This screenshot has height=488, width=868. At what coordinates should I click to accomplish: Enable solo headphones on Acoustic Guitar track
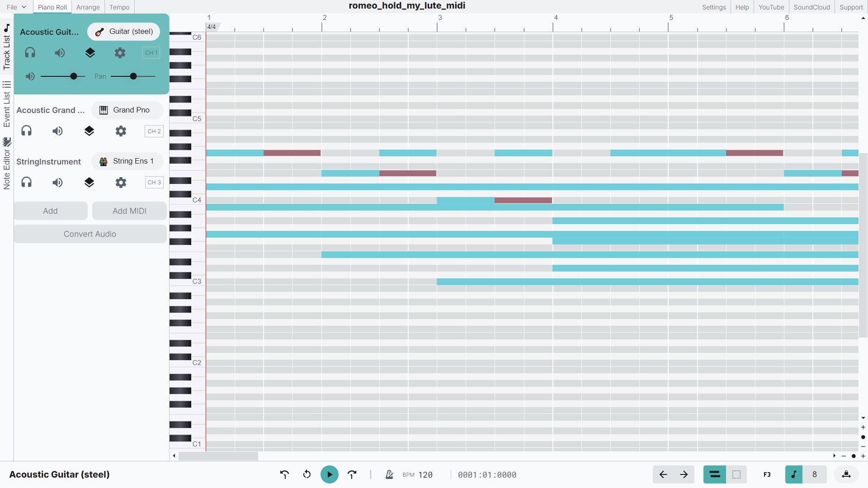pos(30,52)
